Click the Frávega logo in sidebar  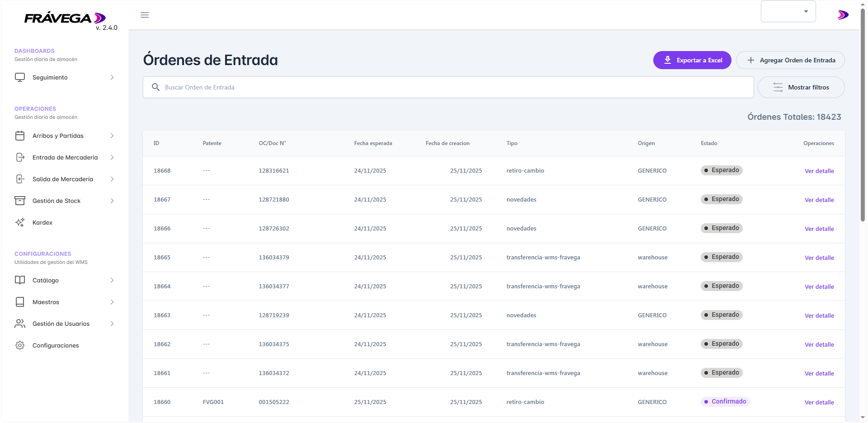65,18
